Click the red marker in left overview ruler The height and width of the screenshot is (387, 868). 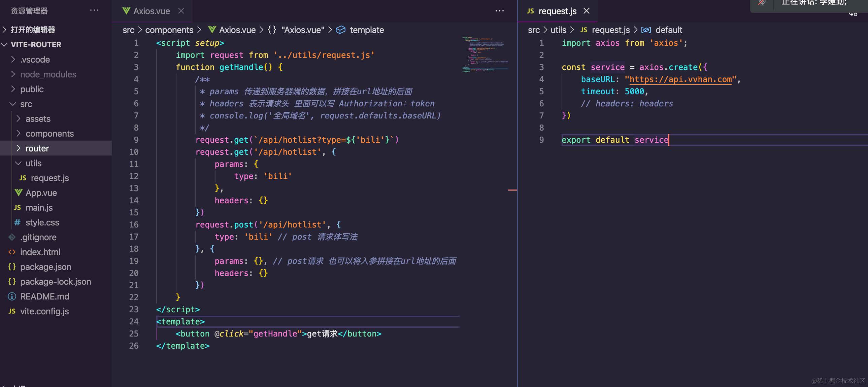512,190
